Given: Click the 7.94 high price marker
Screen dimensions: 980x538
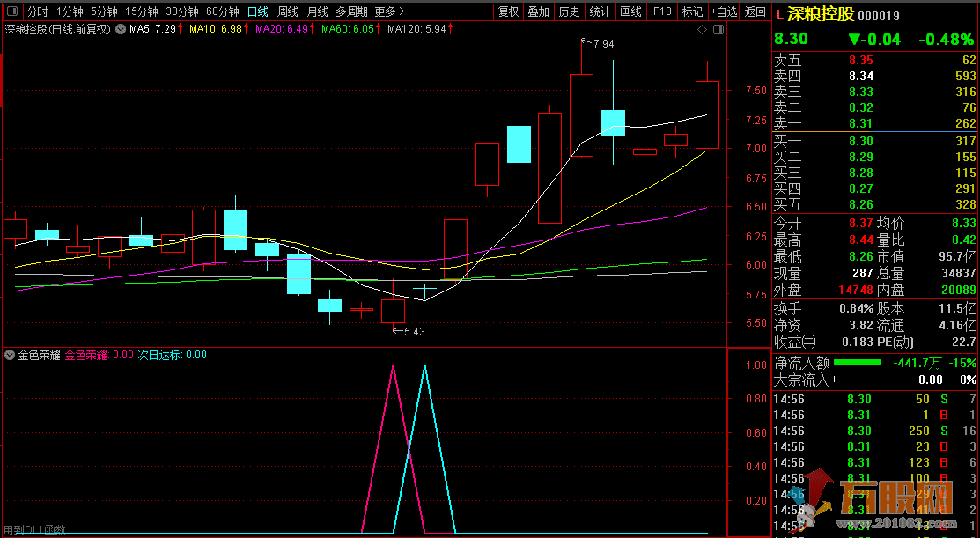Looking at the screenshot, I should tap(602, 43).
